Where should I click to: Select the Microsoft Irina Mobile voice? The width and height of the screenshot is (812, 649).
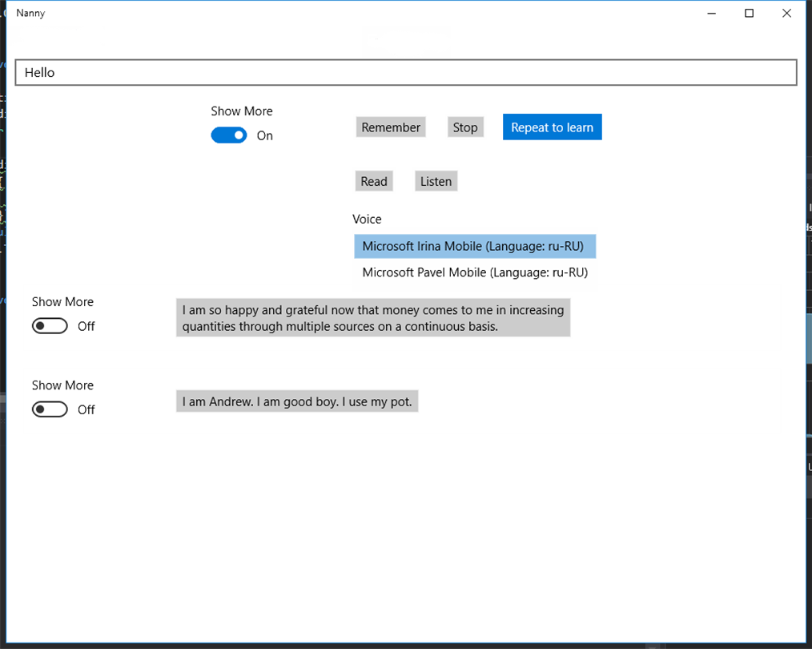[x=474, y=246]
